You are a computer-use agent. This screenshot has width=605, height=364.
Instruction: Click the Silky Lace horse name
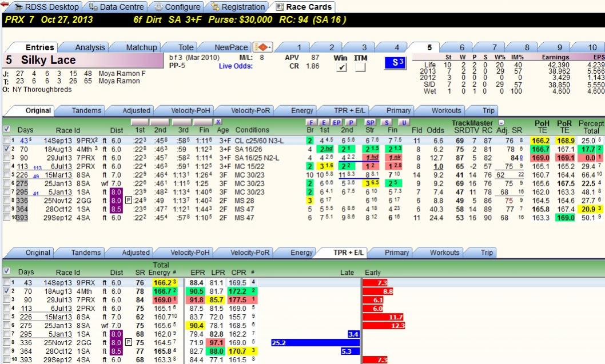pos(48,60)
